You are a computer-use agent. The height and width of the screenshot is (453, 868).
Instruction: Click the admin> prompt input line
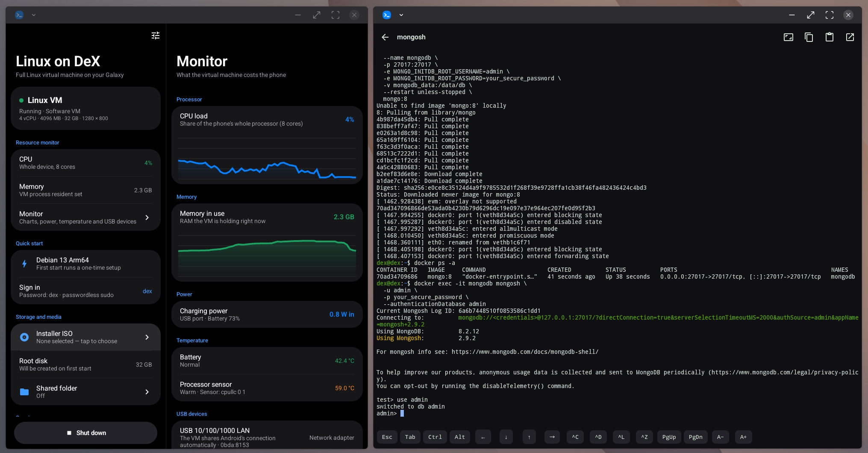[618, 413]
